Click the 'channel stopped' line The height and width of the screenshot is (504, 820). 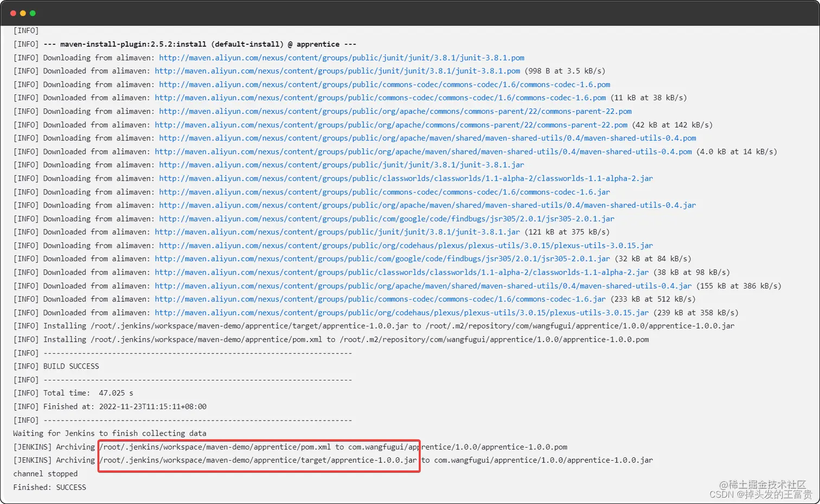tap(46, 474)
